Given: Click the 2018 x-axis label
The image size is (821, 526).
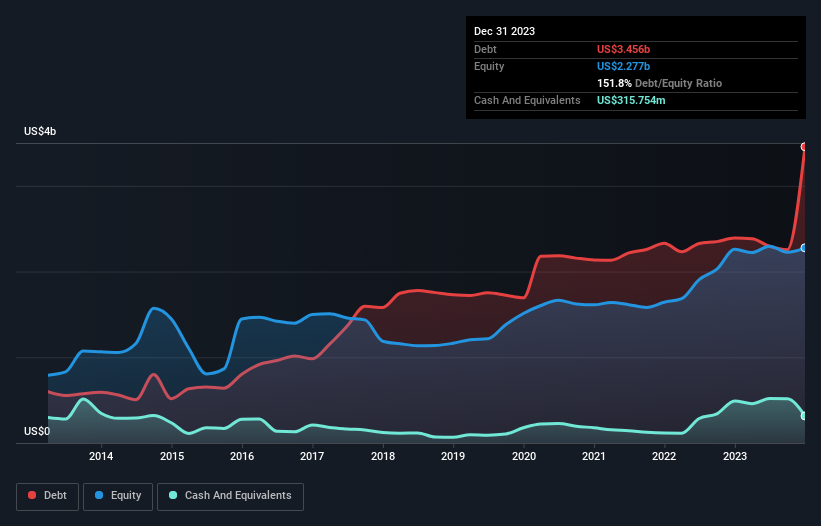Looking at the screenshot, I should tap(383, 456).
